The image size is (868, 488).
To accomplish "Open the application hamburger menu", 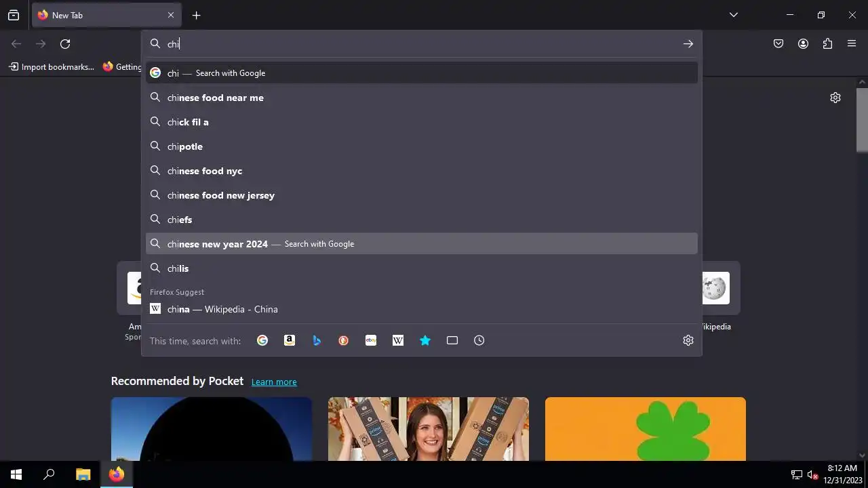I will [852, 44].
